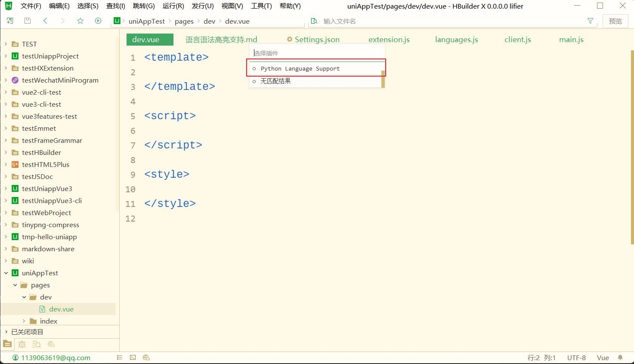The height and width of the screenshot is (364, 634).
Task: Expand the testEmmet folder
Action: click(x=6, y=128)
